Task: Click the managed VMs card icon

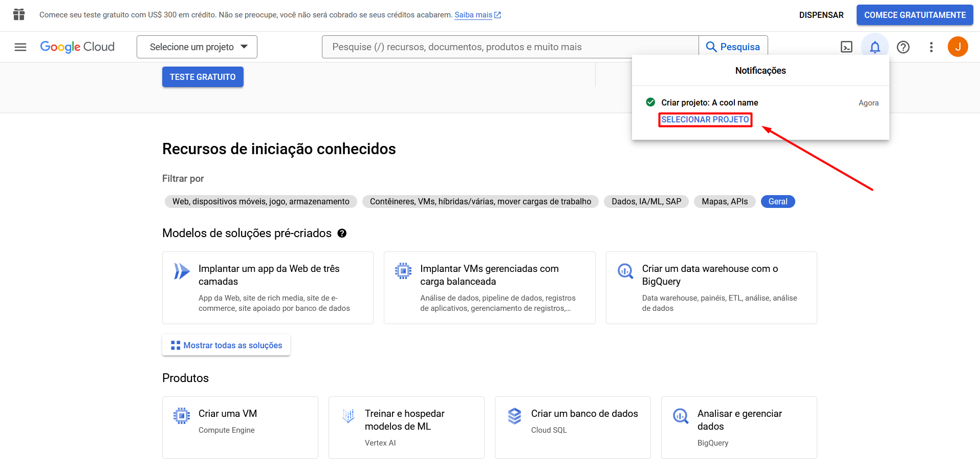Action: coord(403,270)
